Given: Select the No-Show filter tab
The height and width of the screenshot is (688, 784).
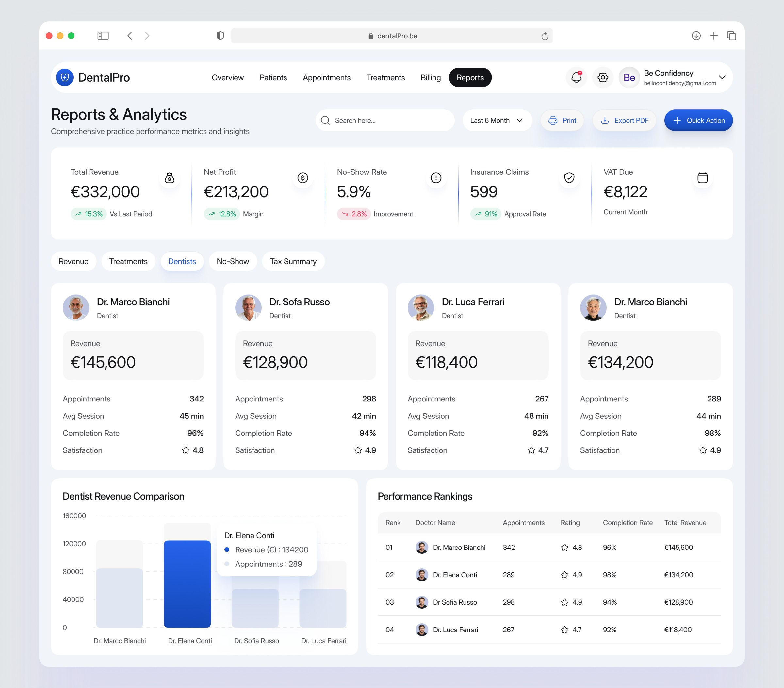Looking at the screenshot, I should 233,261.
